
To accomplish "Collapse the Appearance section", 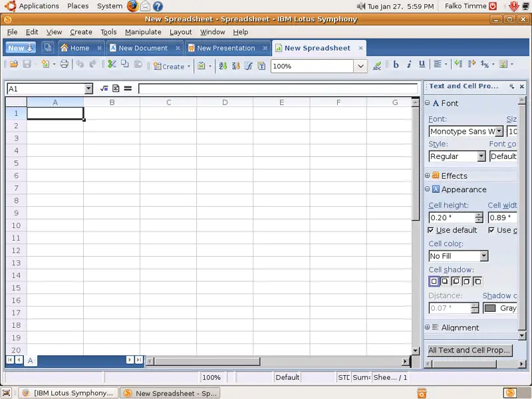I will (x=427, y=189).
